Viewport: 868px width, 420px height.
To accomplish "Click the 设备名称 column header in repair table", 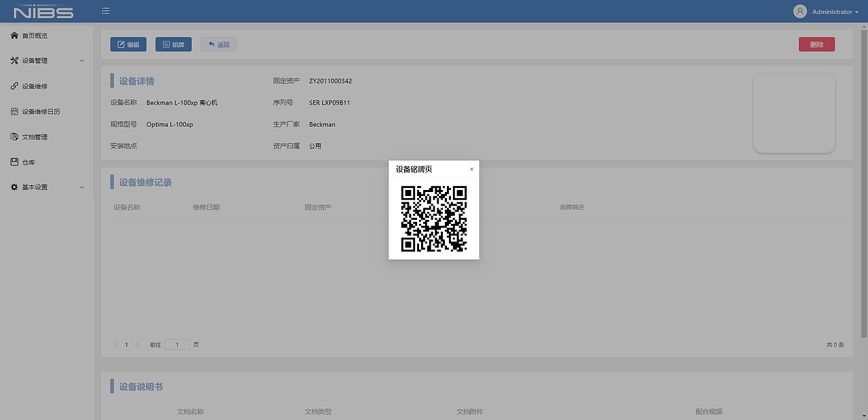I will [127, 207].
